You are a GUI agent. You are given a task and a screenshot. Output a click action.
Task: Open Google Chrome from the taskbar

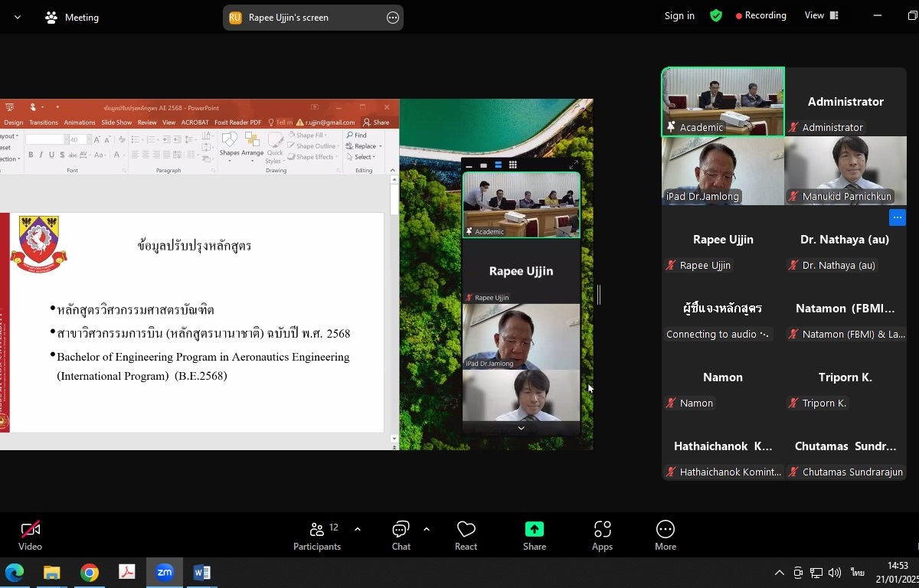pos(90,572)
